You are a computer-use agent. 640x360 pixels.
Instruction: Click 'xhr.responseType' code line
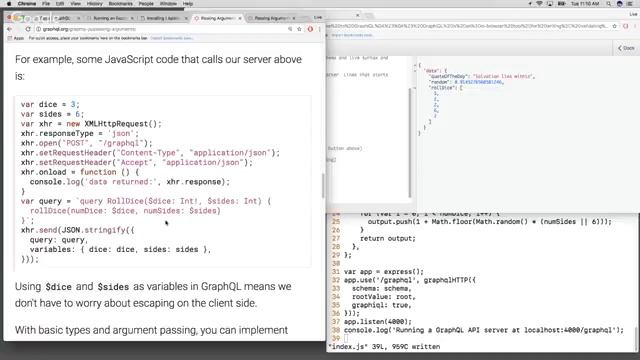click(x=80, y=133)
